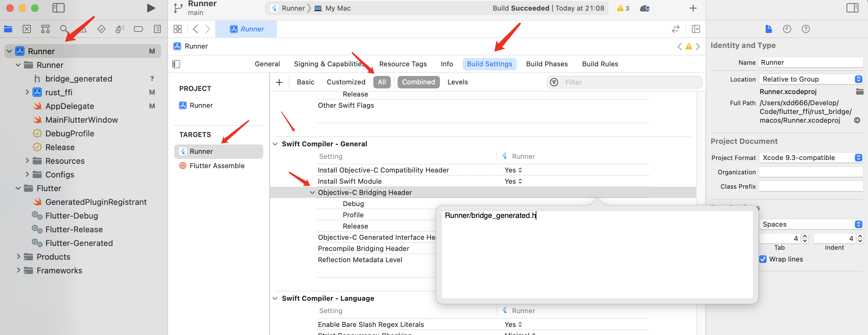This screenshot has width=868, height=335.
Task: Open the Build Phases tab
Action: (x=547, y=64)
